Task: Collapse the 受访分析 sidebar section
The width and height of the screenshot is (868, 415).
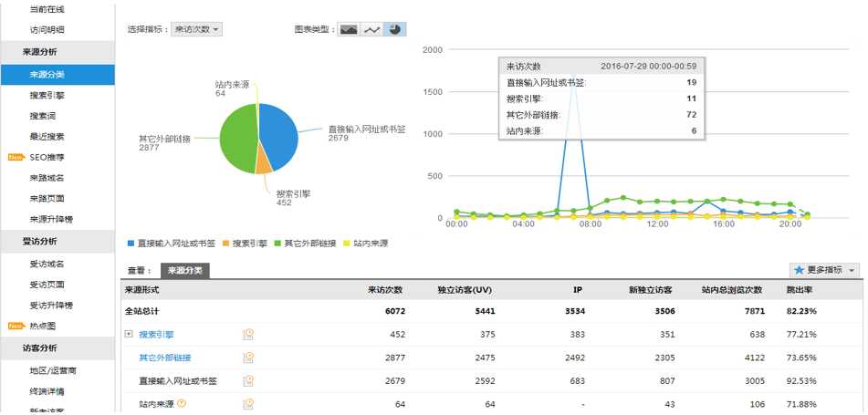Action: (x=58, y=242)
